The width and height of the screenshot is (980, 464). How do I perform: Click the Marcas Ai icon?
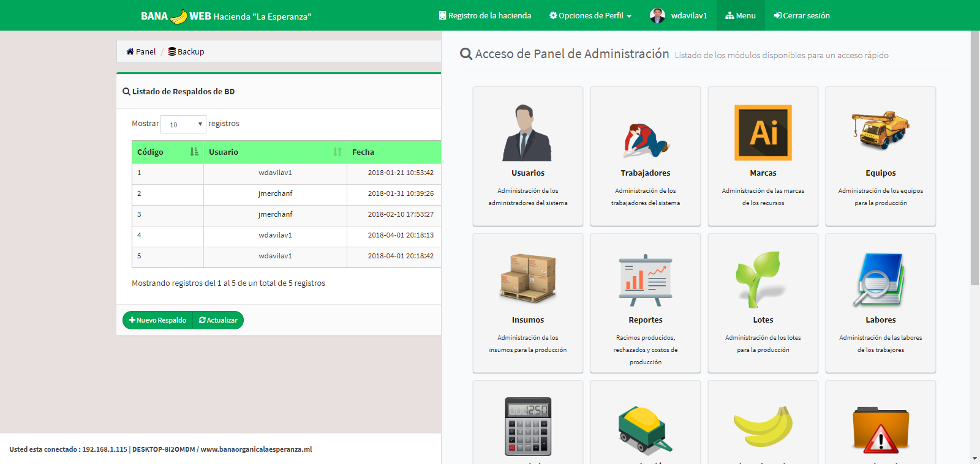(x=763, y=132)
